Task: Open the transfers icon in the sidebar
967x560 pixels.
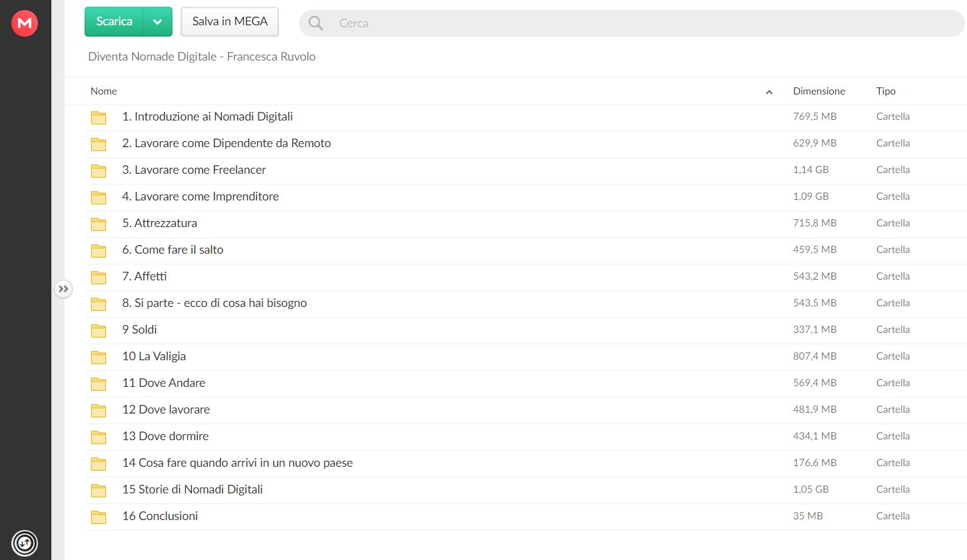Action: pos(25,543)
